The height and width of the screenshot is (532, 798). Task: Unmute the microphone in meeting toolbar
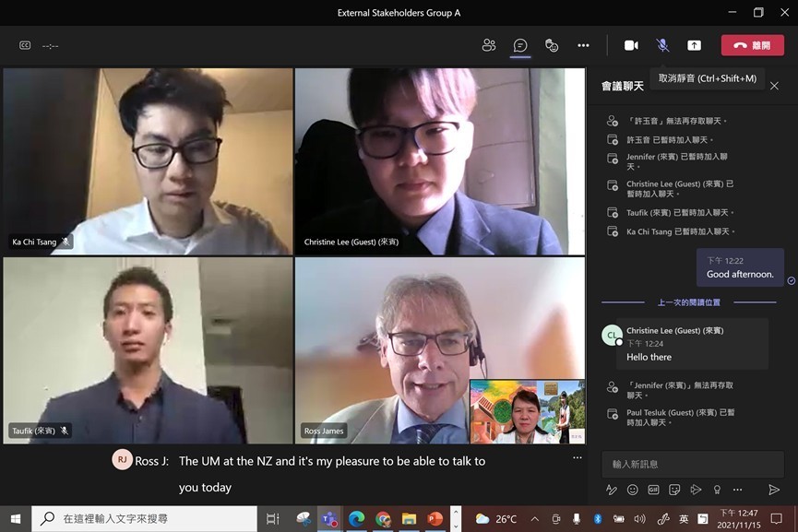pyautogui.click(x=662, y=45)
